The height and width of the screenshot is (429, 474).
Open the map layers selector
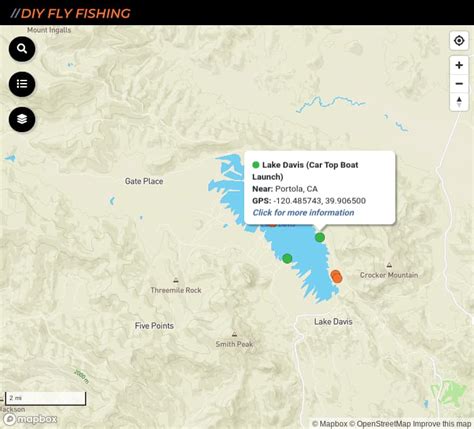click(x=22, y=119)
